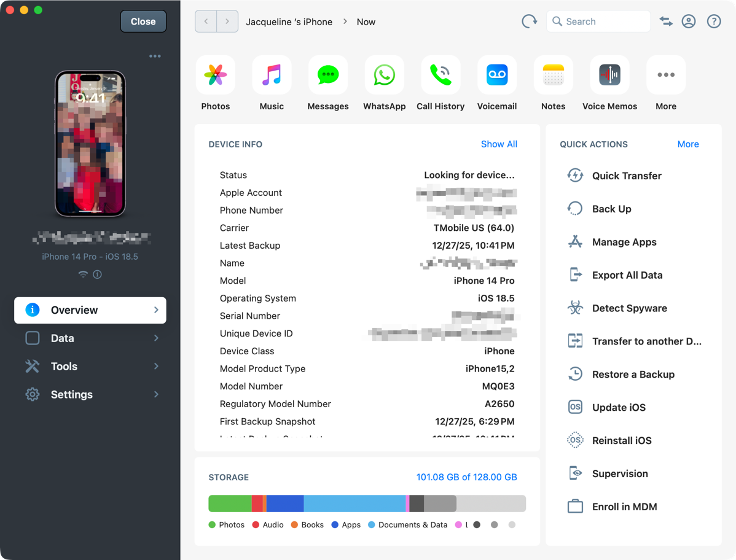This screenshot has width=736, height=560.
Task: Open Voice Memos icon
Action: 609,76
